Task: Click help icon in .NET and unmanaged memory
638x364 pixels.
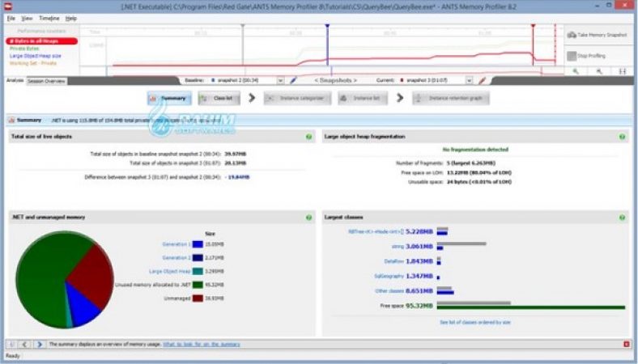Action: pyautogui.click(x=308, y=218)
